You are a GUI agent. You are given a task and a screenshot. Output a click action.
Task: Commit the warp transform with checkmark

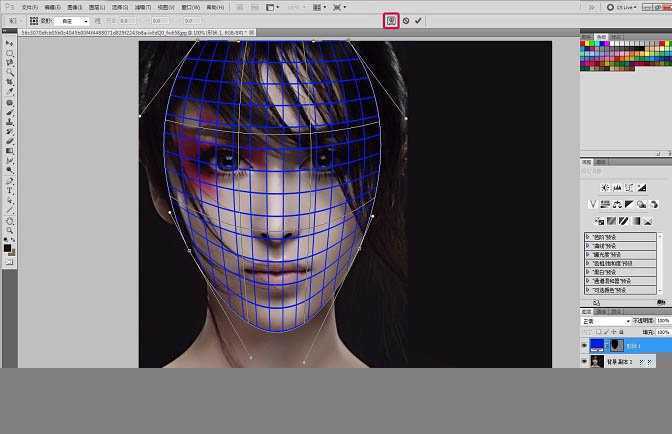418,21
